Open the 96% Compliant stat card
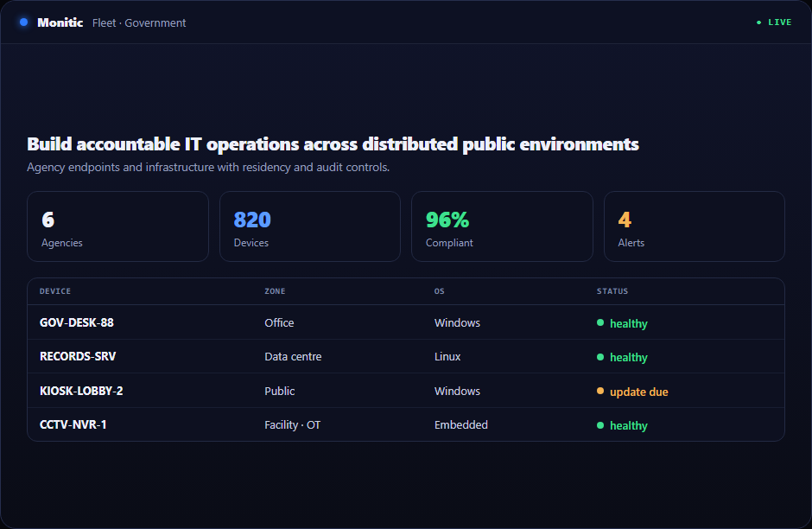The width and height of the screenshot is (812, 529). tap(502, 226)
